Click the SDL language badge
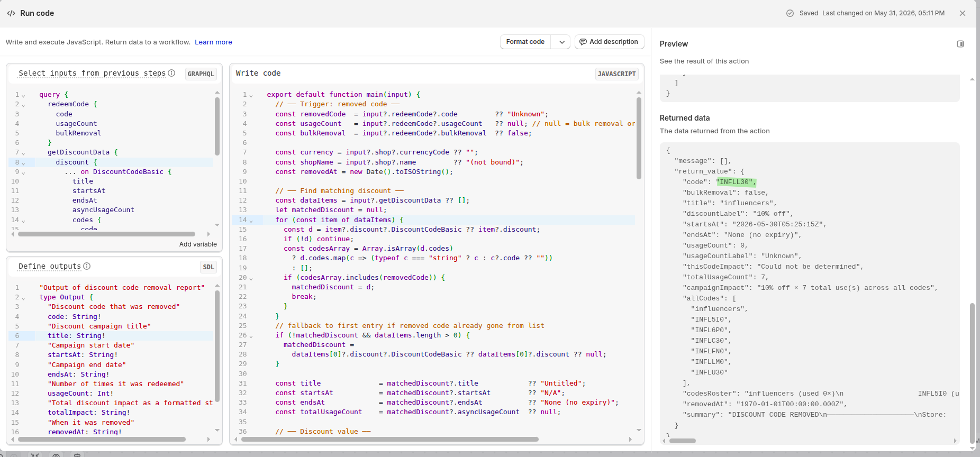Viewport: 980px width, 457px height. pos(208,267)
